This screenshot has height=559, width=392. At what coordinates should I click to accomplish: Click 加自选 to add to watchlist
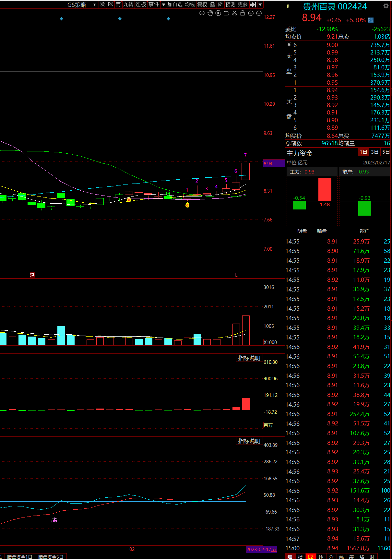click(x=175, y=5)
